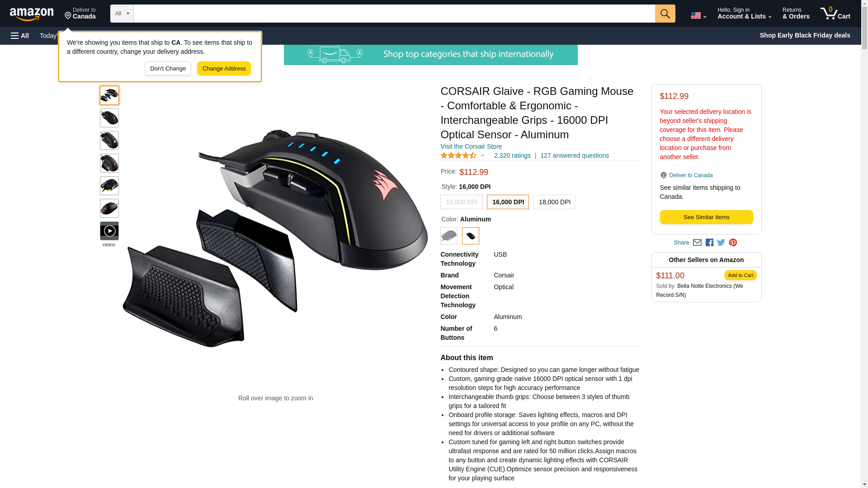
Task: Expand the Account & Lists menu
Action: (744, 14)
